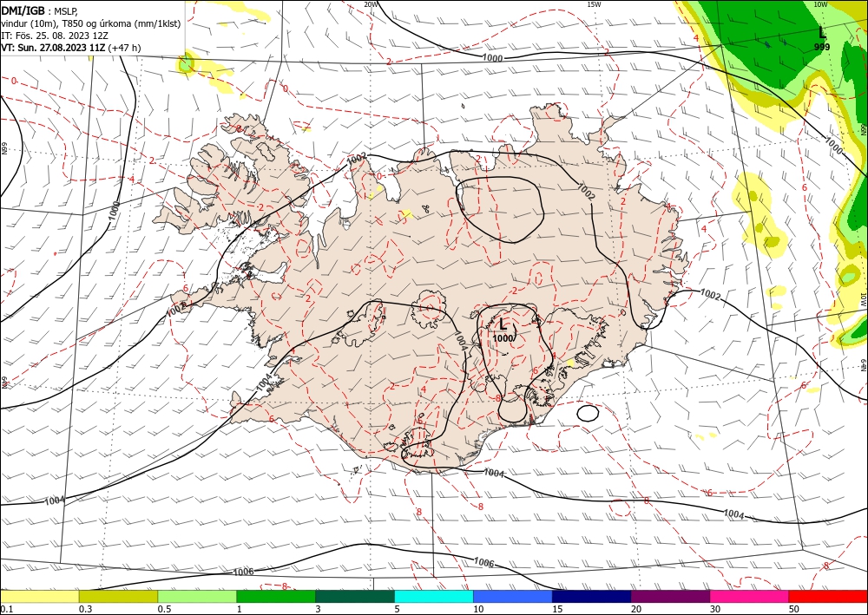Click the 'L 999' low pressure marker
Image resolution: width=868 pixels, height=615 pixels.
coord(822,39)
